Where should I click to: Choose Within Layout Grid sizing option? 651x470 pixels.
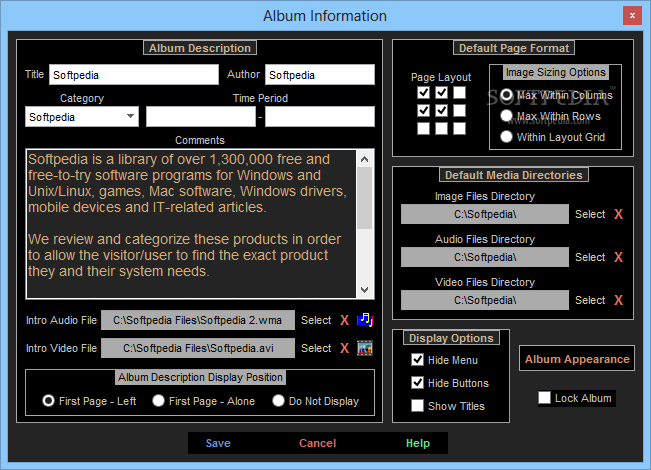coord(506,137)
